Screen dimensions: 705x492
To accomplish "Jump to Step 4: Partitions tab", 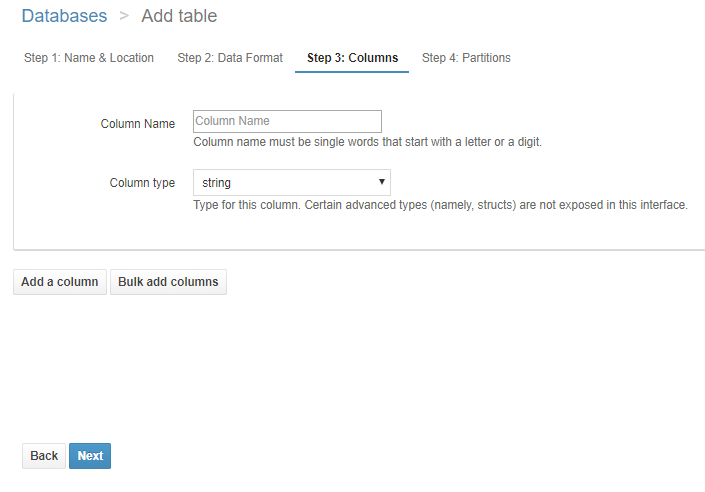I will coord(466,58).
